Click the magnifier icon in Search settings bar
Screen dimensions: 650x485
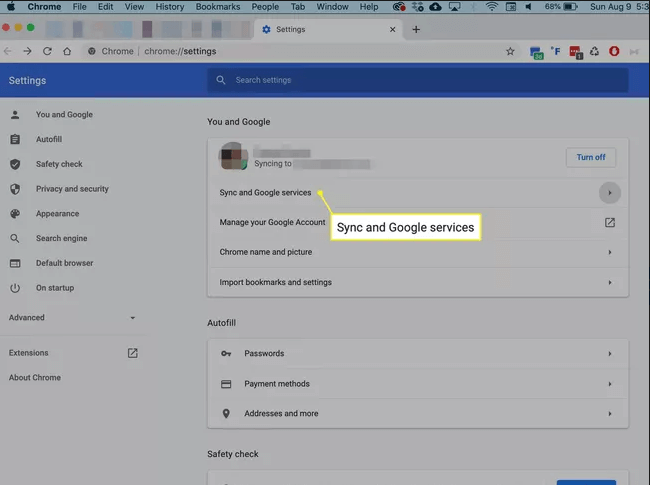click(x=221, y=80)
